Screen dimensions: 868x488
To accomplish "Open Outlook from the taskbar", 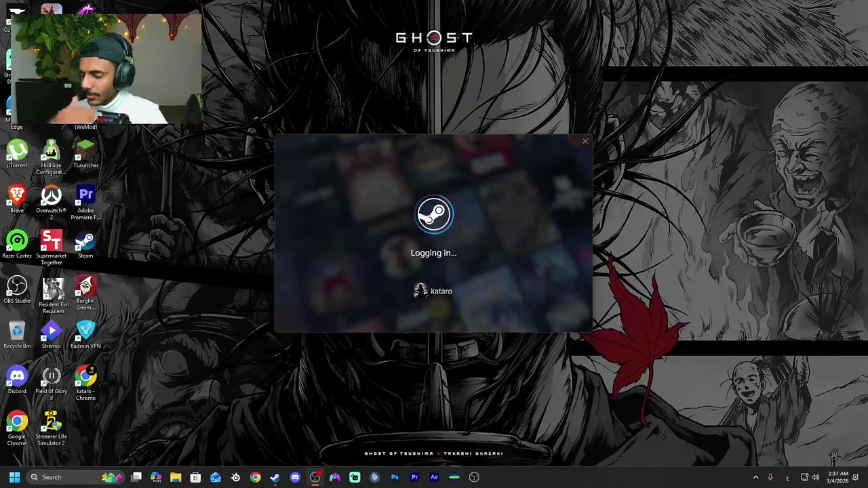I will [x=216, y=477].
